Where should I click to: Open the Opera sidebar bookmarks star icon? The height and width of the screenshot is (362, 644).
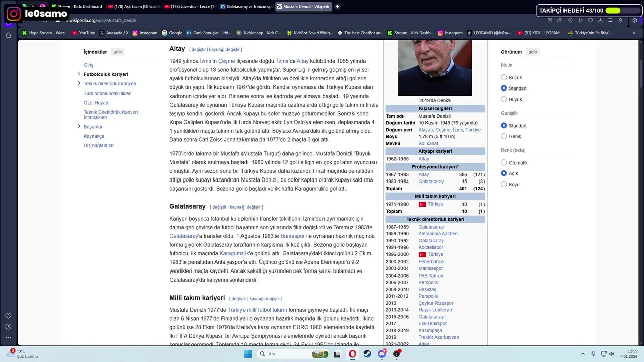(x=8, y=35)
